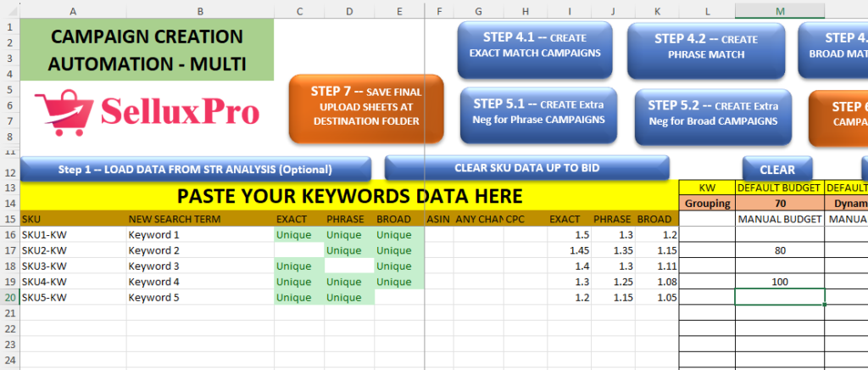Image resolution: width=868 pixels, height=370 pixels.
Task: Select row 16 header
Action: 9,234
